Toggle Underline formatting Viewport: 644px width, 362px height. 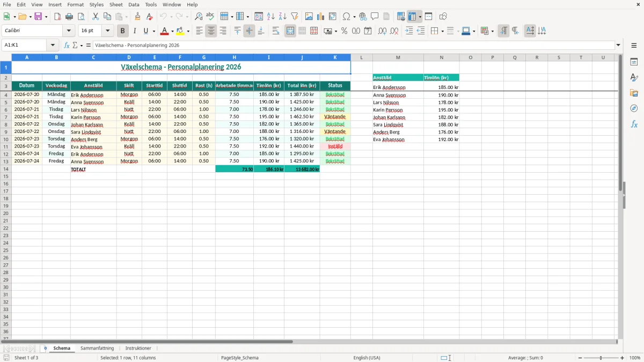[x=145, y=31]
